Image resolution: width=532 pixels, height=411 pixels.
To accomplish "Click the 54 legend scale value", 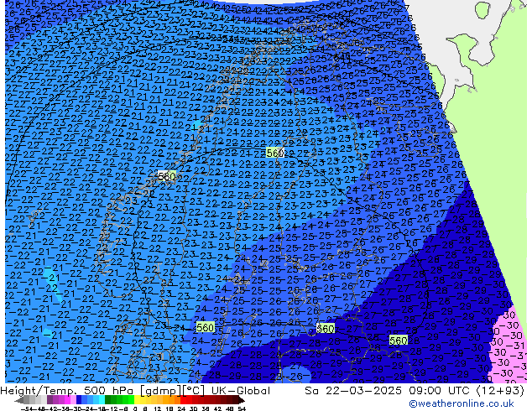I will click(242, 409).
